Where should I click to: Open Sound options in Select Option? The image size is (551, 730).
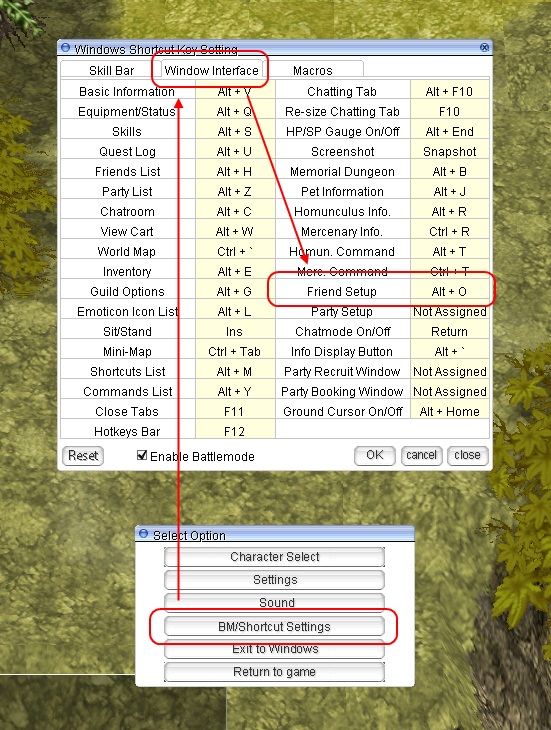tap(275, 602)
